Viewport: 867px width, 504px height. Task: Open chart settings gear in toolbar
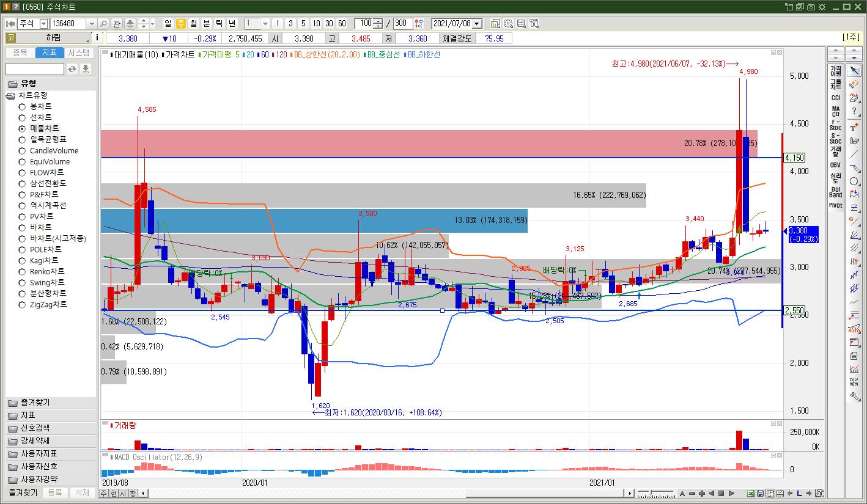[x=508, y=24]
